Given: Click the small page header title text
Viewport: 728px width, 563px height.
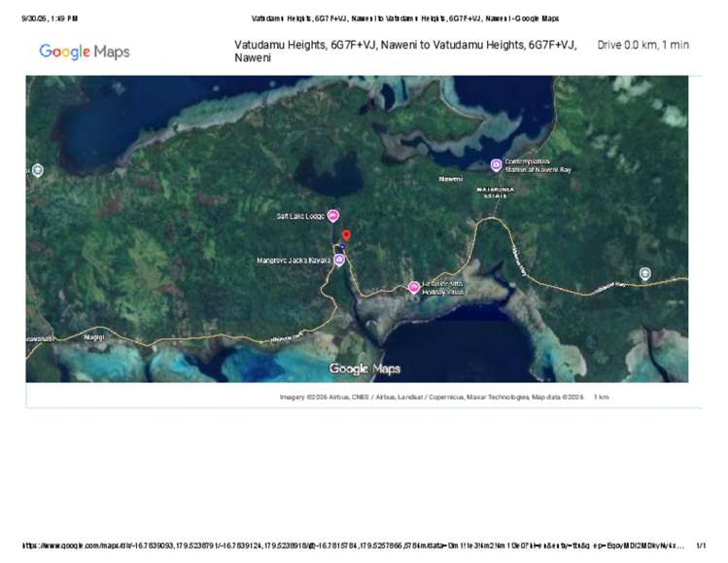Looking at the screenshot, I should 405,18.
